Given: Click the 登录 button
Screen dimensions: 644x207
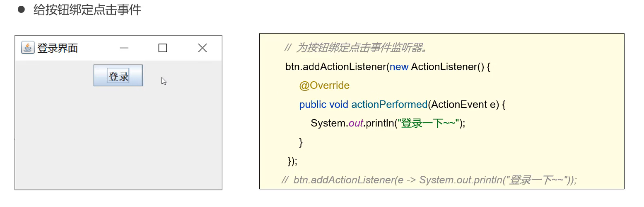Looking at the screenshot, I should [x=118, y=75].
